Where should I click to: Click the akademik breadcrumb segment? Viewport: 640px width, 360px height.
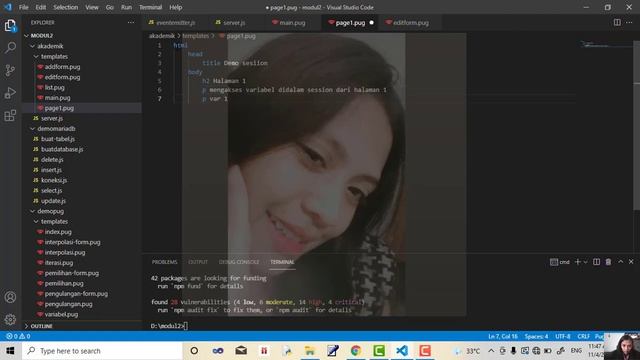[162, 36]
